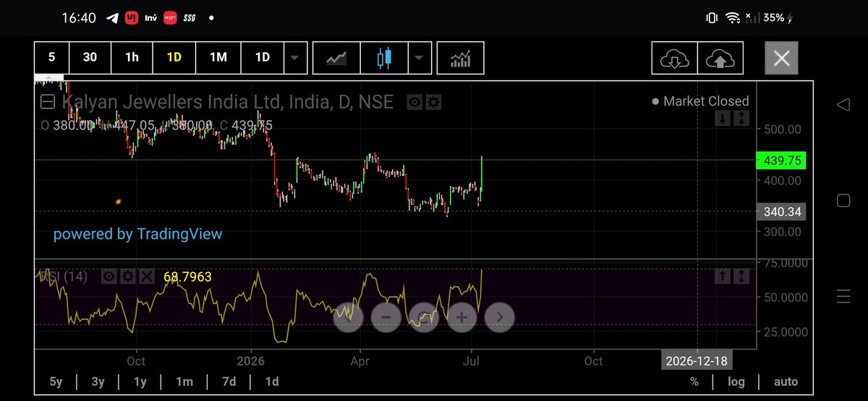Toggle visibility eye of RSI indicator
The width and height of the screenshot is (868, 401).
coord(109,277)
